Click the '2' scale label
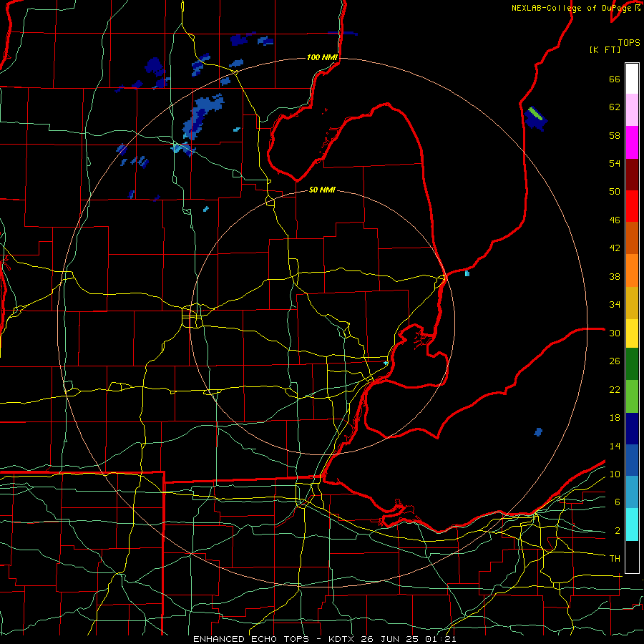This screenshot has width=644, height=644. (617, 531)
